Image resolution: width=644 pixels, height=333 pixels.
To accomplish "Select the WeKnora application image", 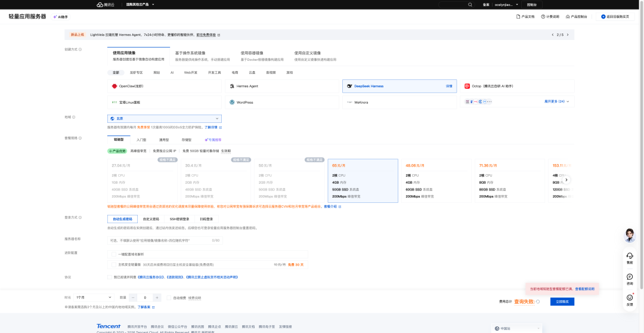I will point(400,102).
